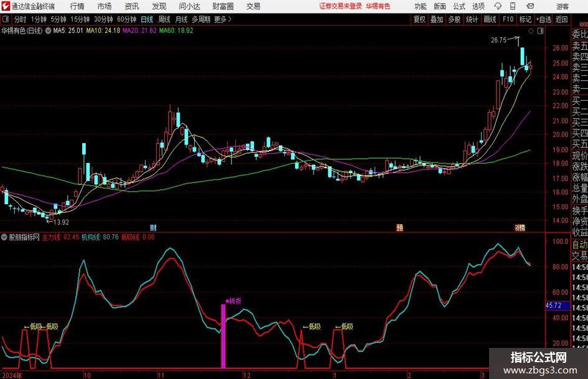Click the 13.92 low price annotation

61,222
